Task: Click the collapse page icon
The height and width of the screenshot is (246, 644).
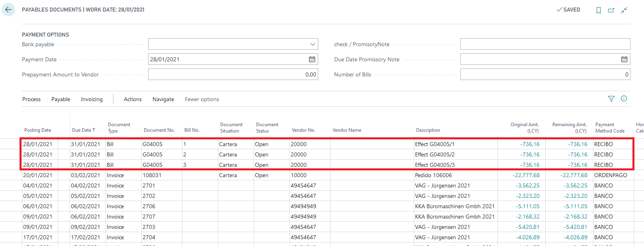Action: pyautogui.click(x=624, y=10)
